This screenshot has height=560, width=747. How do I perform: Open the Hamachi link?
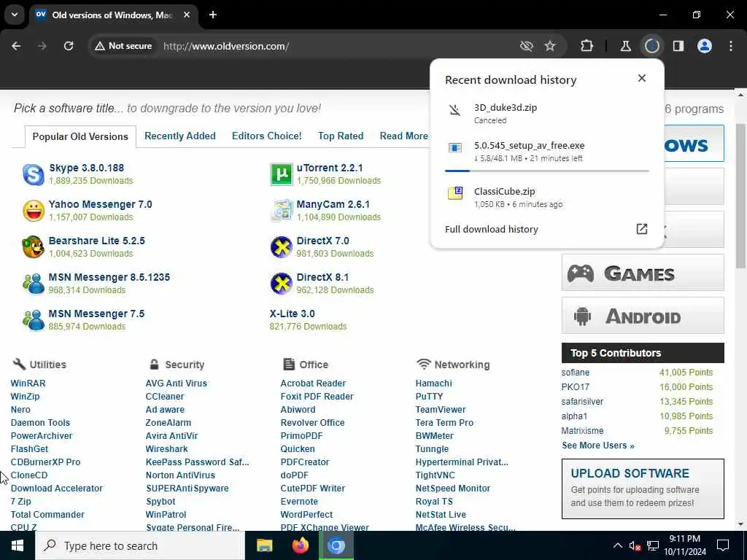(433, 384)
